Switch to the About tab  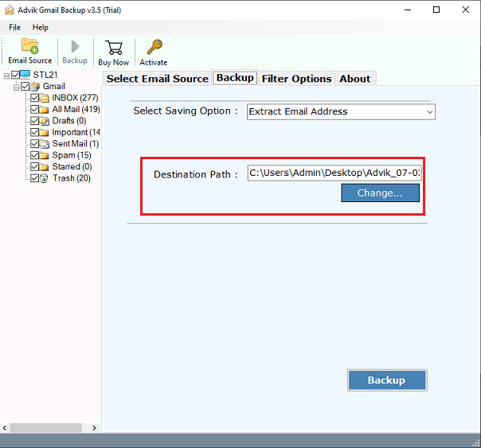(355, 79)
